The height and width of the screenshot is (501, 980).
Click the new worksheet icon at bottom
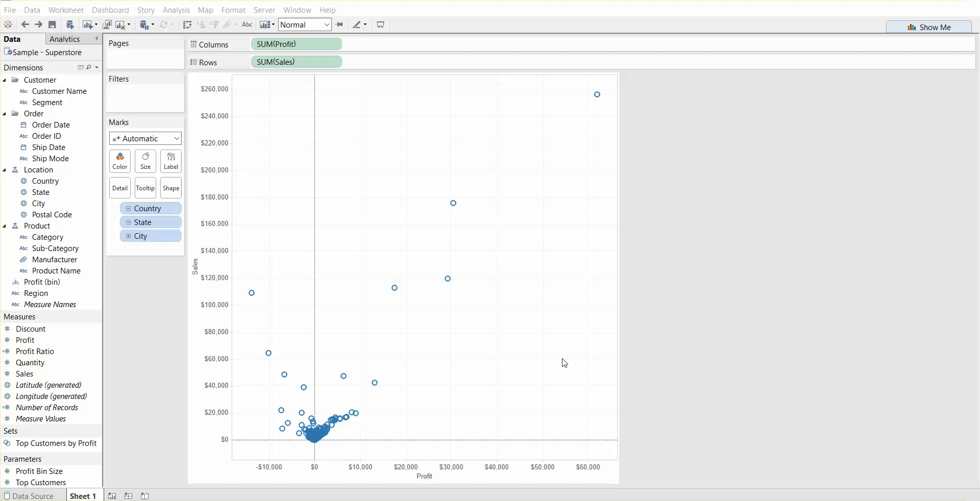(112, 496)
